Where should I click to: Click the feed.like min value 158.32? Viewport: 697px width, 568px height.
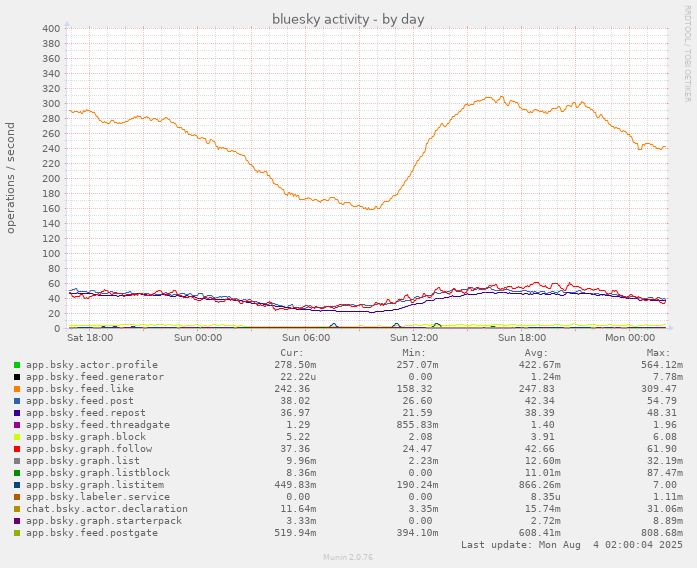(x=414, y=389)
